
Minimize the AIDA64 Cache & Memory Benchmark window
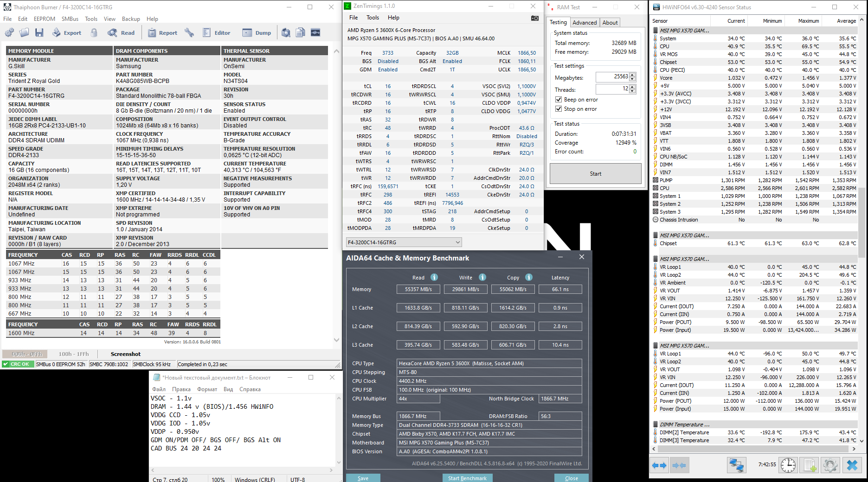[x=560, y=257]
